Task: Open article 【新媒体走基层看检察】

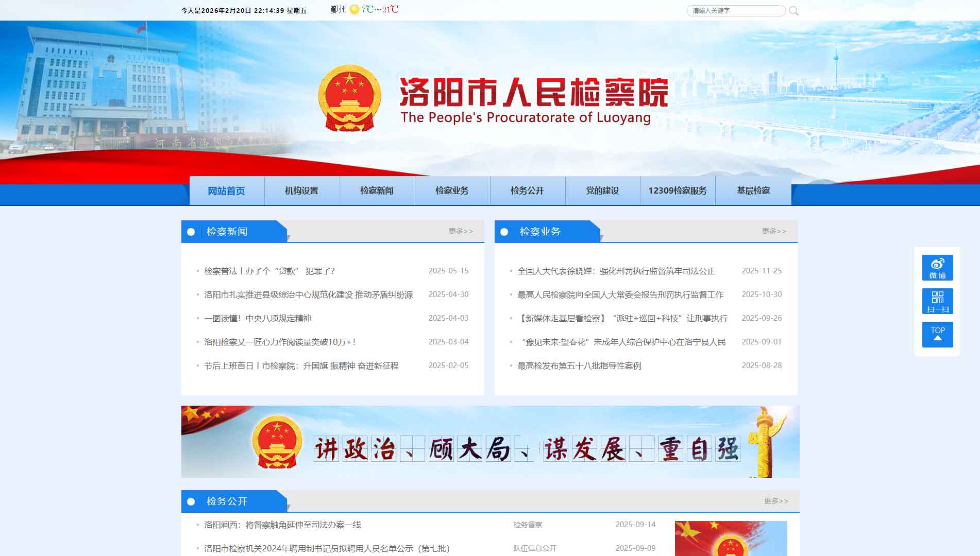Action: tap(622, 318)
